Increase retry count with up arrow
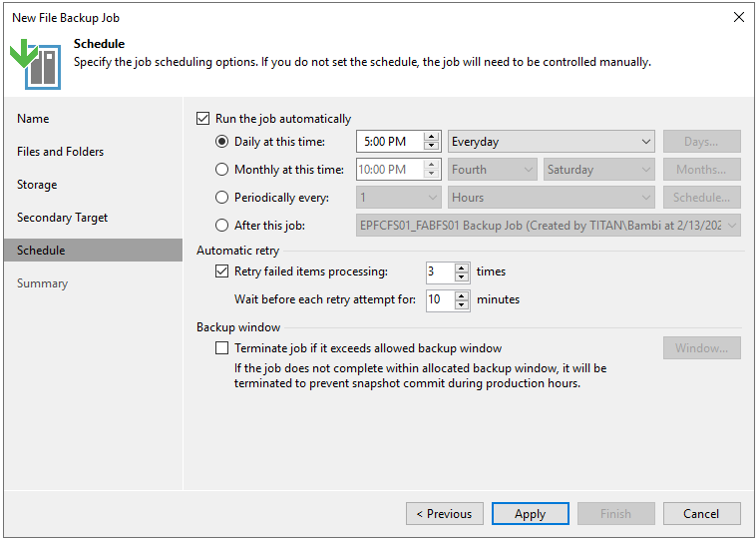Screen dimensions: 756x538 click(x=462, y=268)
